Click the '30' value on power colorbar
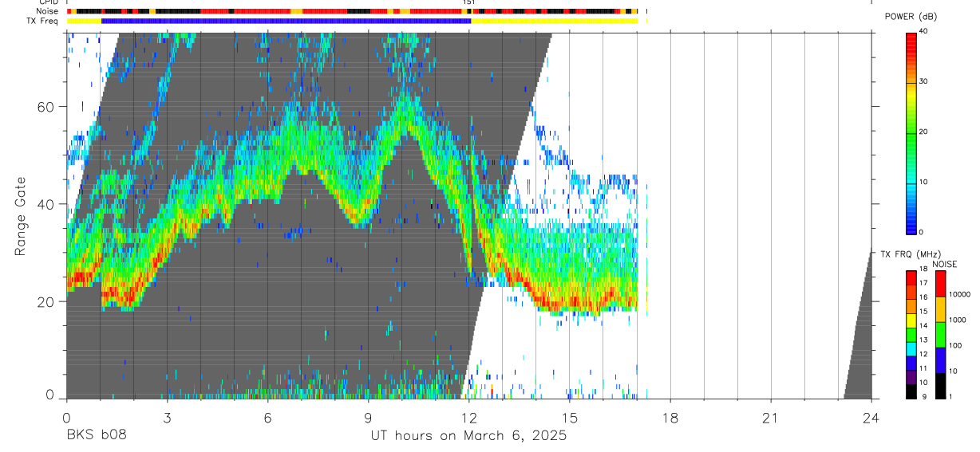The height and width of the screenshot is (452, 980). [925, 82]
